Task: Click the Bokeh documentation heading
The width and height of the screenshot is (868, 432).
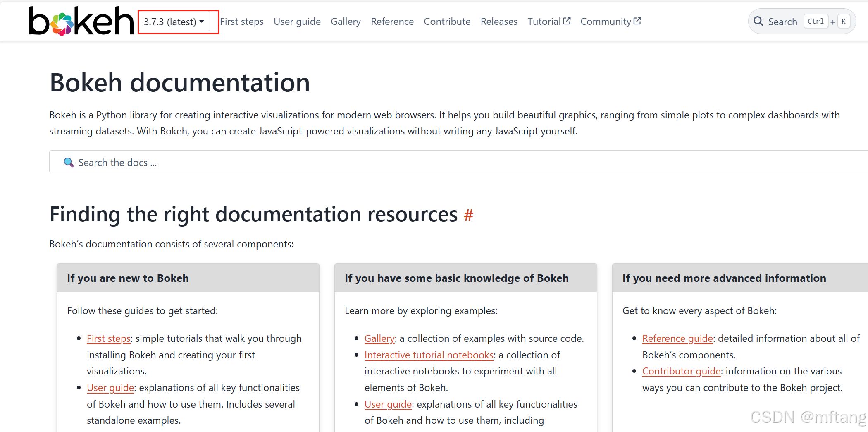Action: [180, 82]
